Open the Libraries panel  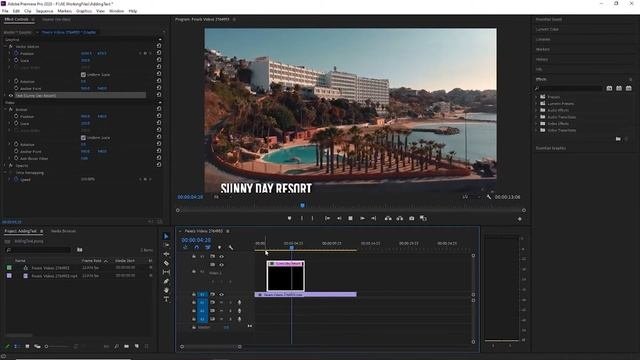tap(543, 39)
